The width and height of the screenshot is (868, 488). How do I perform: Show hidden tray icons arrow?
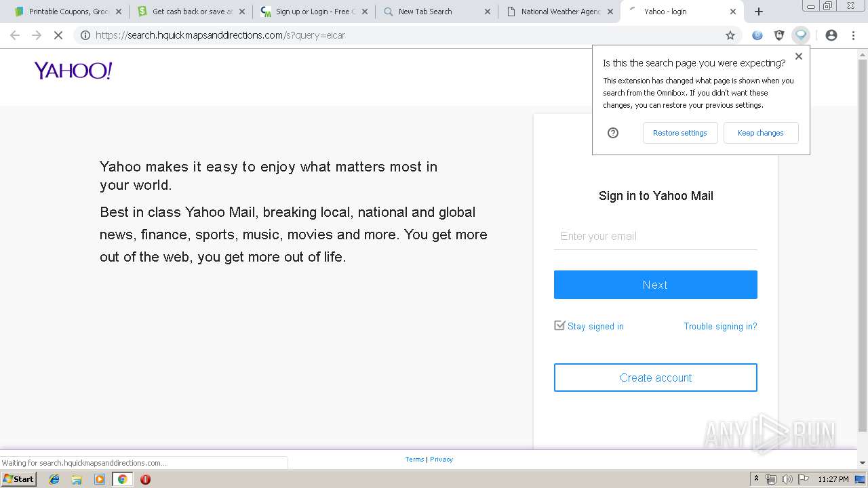(x=756, y=479)
